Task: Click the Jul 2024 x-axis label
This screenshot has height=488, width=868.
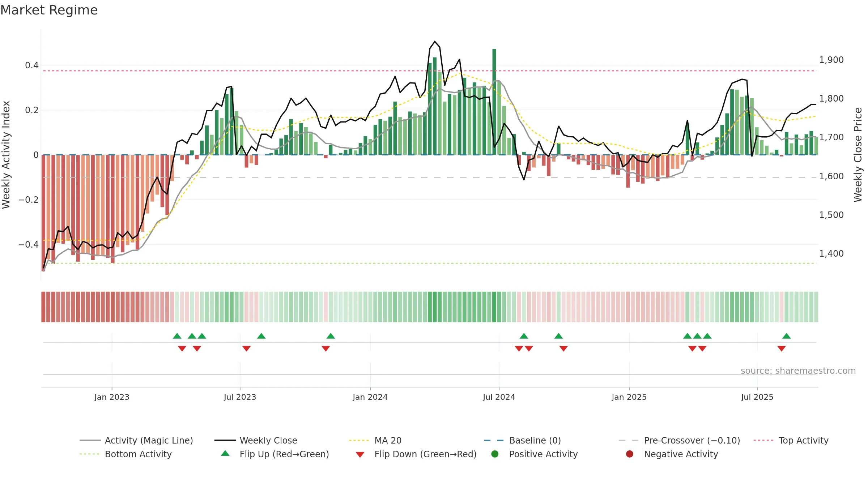Action: pos(499,397)
